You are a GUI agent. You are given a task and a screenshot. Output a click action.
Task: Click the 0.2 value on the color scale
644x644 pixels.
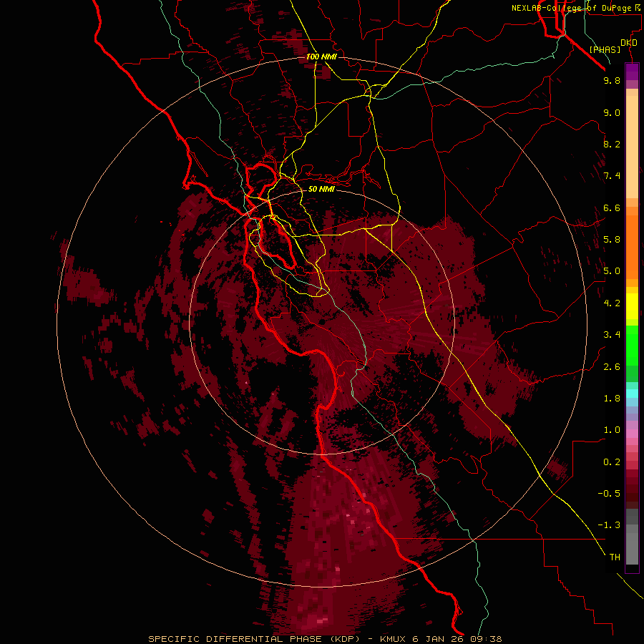(612, 462)
